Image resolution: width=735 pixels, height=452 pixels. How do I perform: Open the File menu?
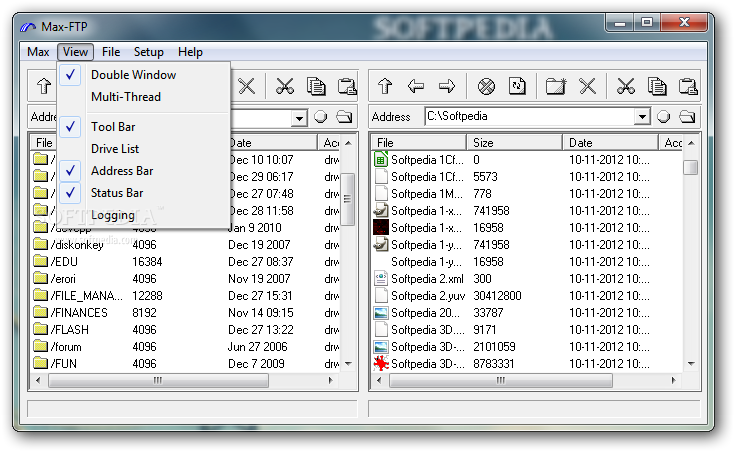click(x=111, y=52)
